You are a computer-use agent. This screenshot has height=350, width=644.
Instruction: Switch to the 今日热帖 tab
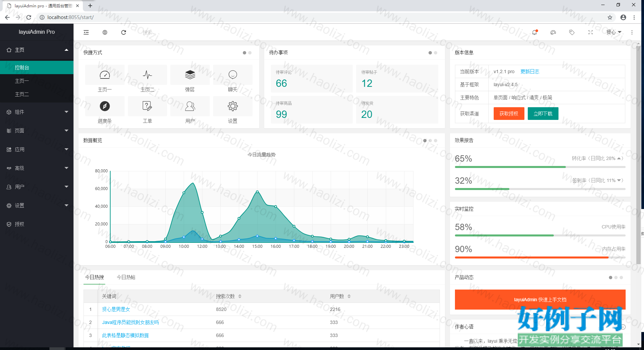126,277
